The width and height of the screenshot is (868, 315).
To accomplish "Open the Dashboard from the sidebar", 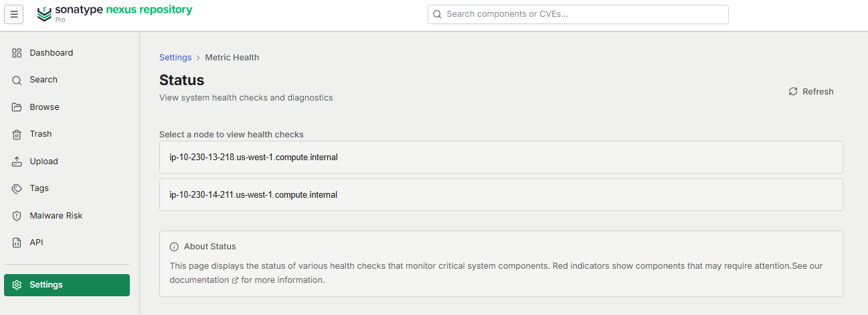I will pos(67,53).
